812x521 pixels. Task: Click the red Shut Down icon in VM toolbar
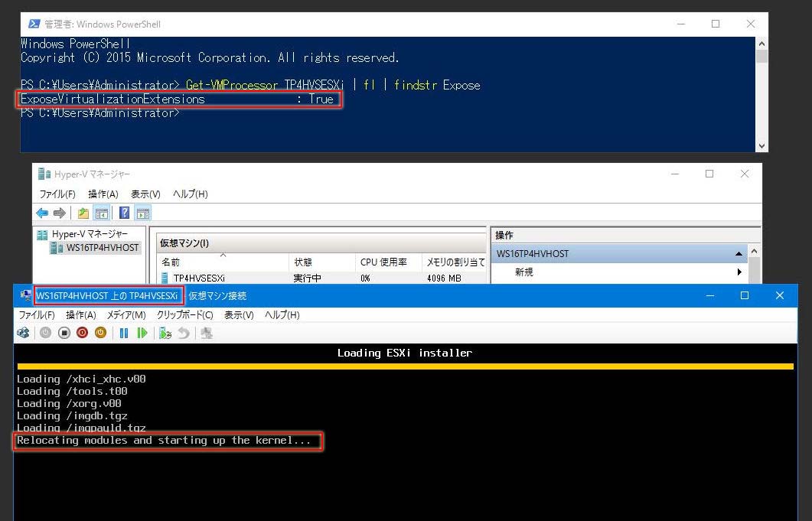click(83, 333)
